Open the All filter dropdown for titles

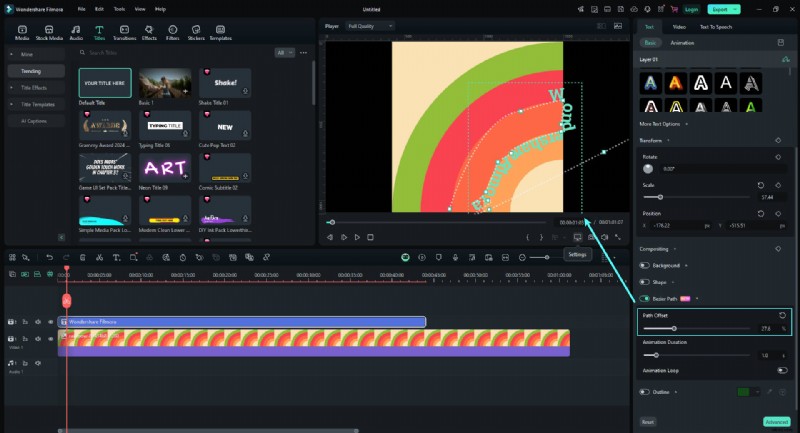coord(286,52)
